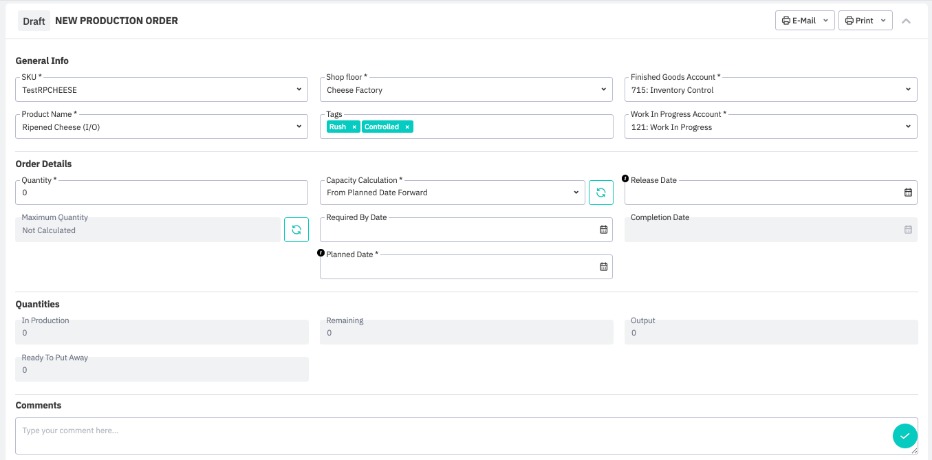Click the Ready To Put Away field

click(162, 369)
